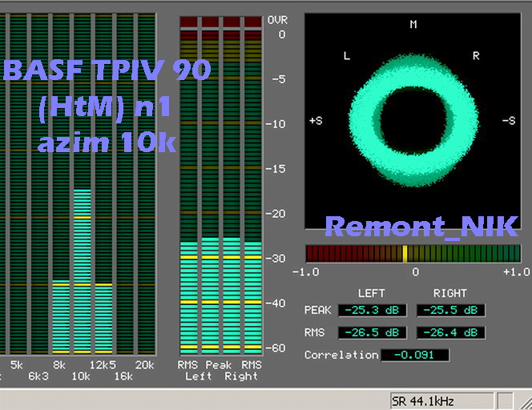
Task: Click the RMS Left level meter
Action: [x=189, y=296]
